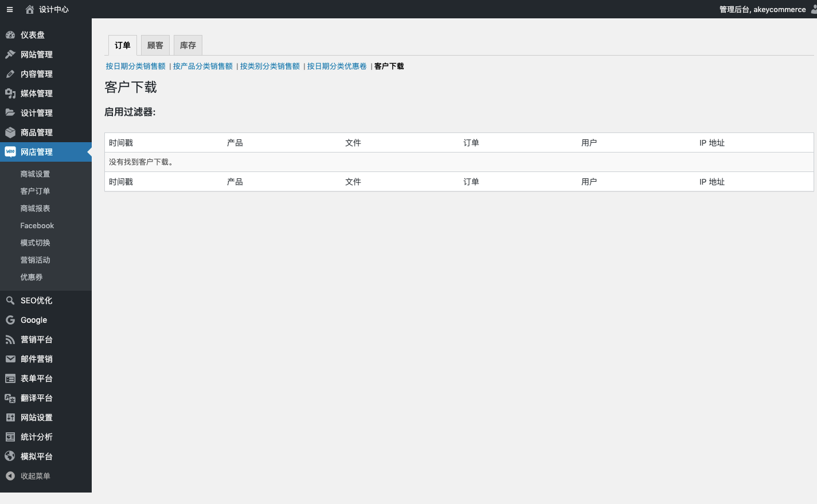
Task: Click the user avatar icon in the top right
Action: click(814, 9)
